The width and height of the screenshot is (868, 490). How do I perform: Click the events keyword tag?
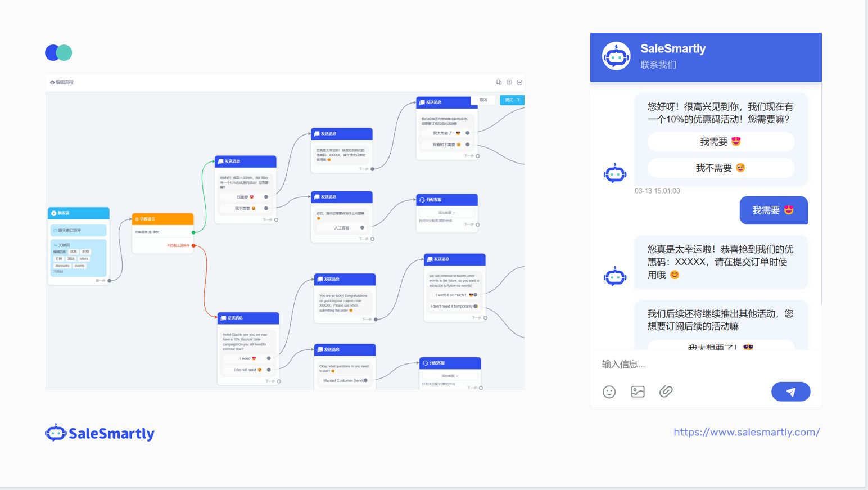(x=80, y=266)
